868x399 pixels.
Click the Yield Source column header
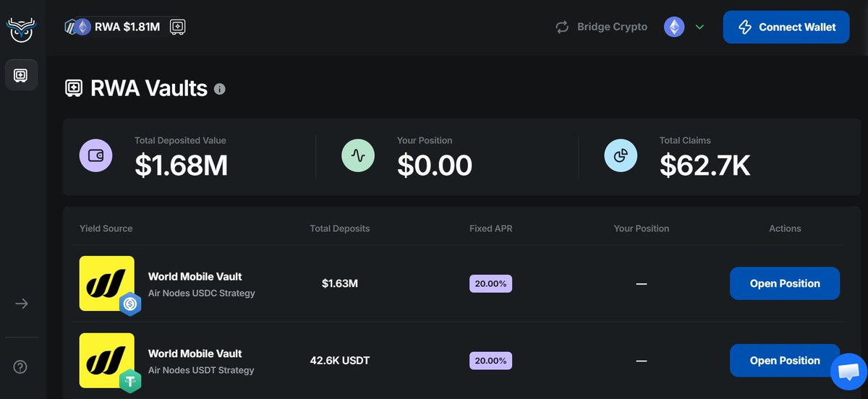click(x=106, y=228)
